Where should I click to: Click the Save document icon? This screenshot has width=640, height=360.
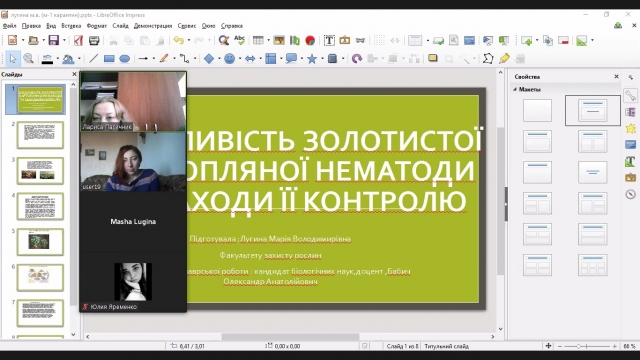tap(53, 40)
